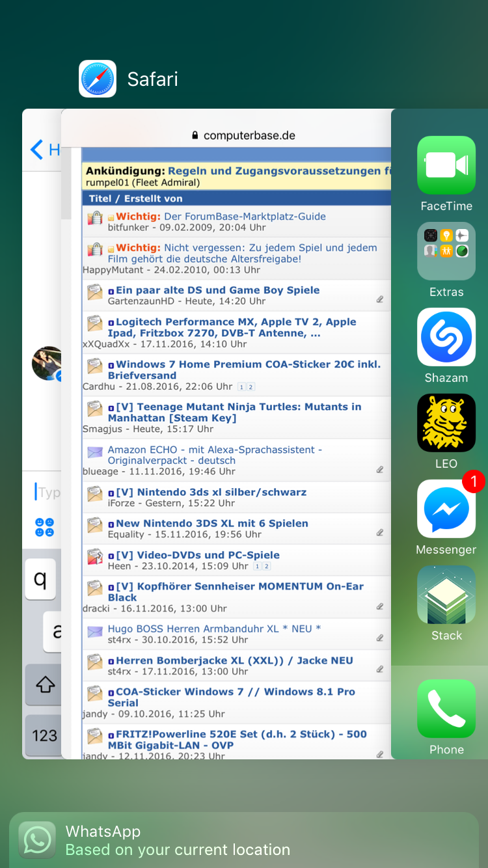Click the attachment paperclip on Game Boy Spiele row

(379, 300)
